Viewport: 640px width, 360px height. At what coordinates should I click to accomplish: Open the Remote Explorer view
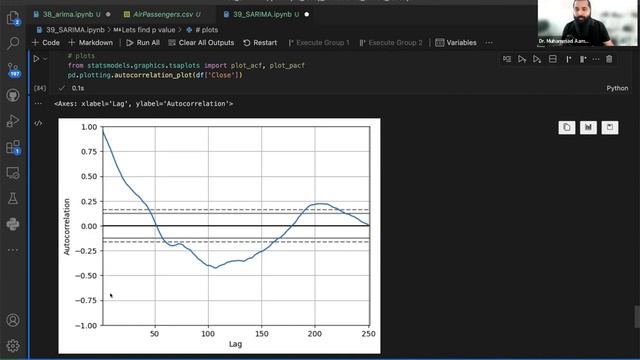coord(13,173)
